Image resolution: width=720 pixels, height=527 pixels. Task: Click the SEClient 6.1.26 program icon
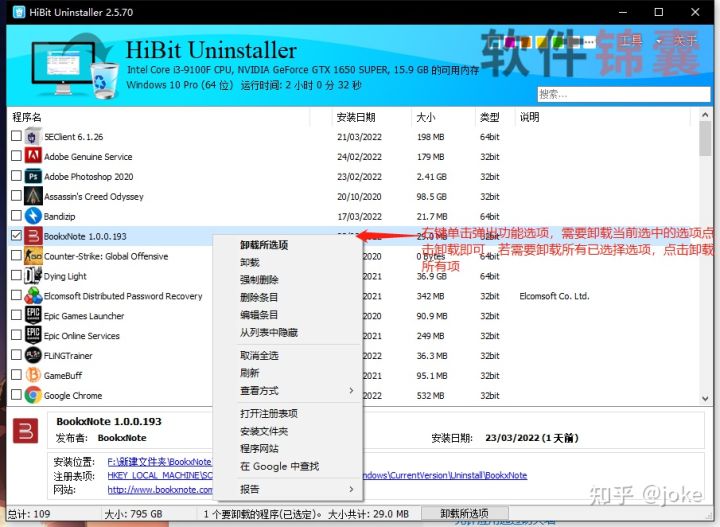point(33,137)
